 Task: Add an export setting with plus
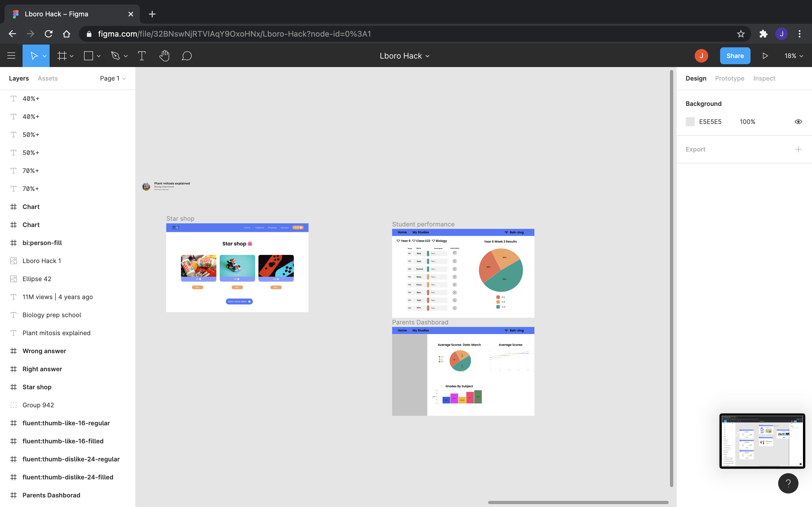tap(798, 149)
